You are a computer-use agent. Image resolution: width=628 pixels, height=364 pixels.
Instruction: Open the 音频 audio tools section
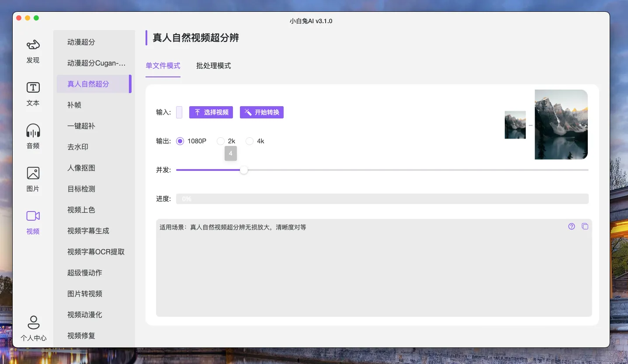(33, 137)
